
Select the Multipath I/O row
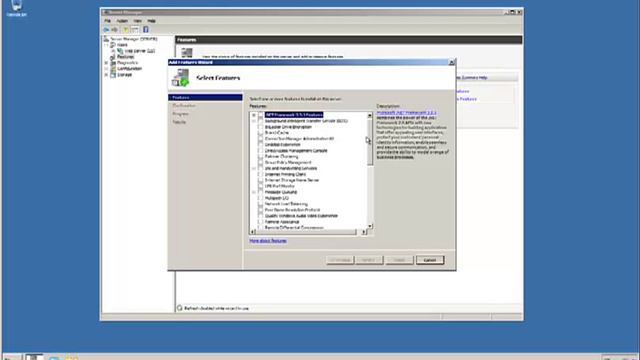click(x=276, y=198)
